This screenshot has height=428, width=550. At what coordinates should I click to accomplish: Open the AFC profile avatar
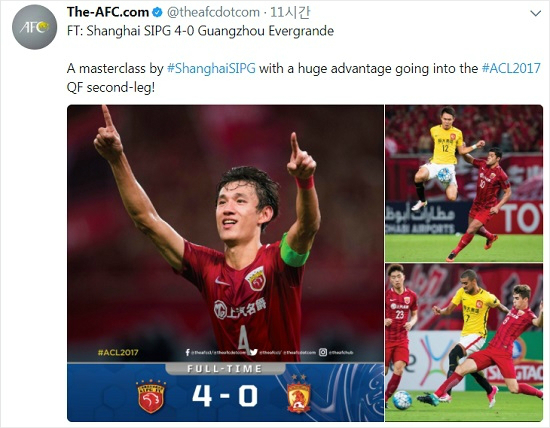click(x=34, y=27)
